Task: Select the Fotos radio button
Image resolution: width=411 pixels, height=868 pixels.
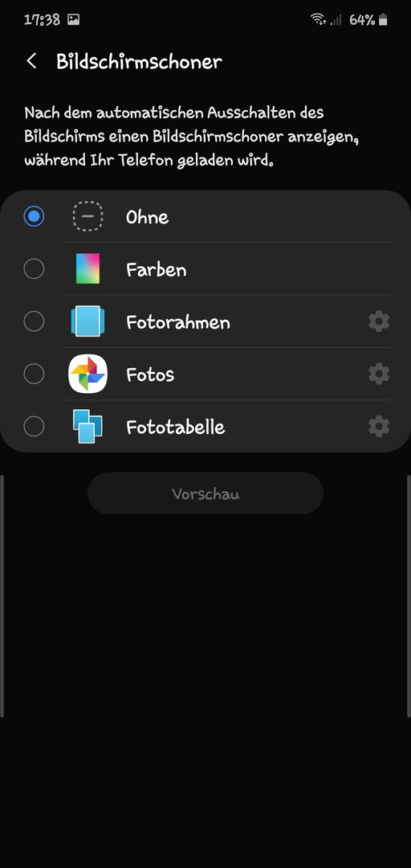Action: pos(34,375)
